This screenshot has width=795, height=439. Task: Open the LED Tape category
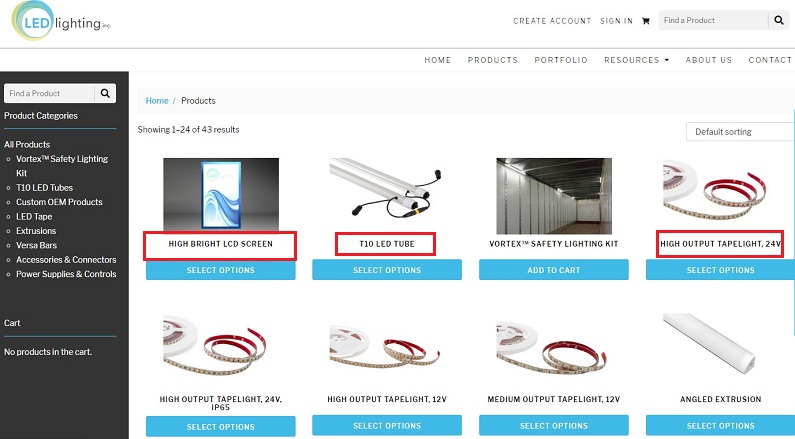pos(34,216)
